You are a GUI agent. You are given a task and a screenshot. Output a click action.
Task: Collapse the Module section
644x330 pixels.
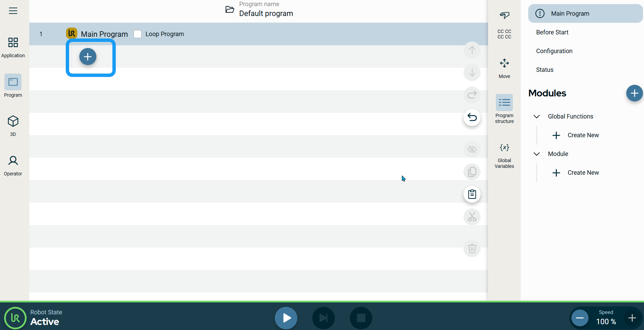(x=537, y=154)
